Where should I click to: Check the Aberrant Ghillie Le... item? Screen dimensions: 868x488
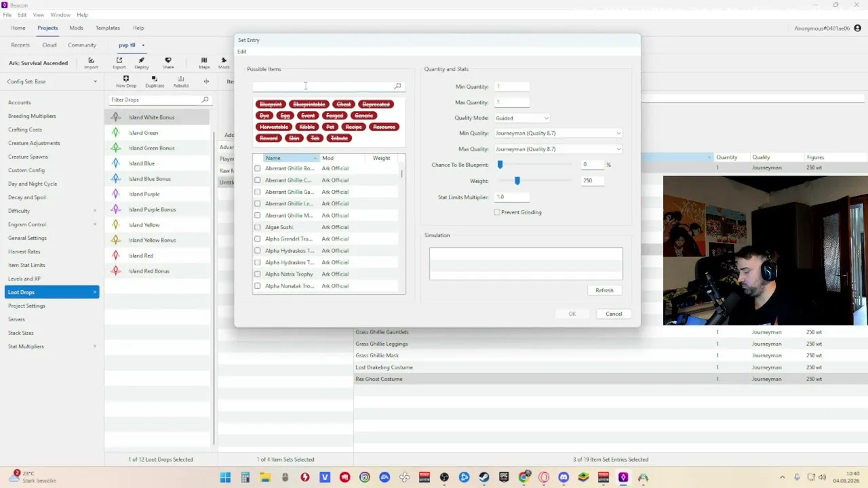click(257, 203)
